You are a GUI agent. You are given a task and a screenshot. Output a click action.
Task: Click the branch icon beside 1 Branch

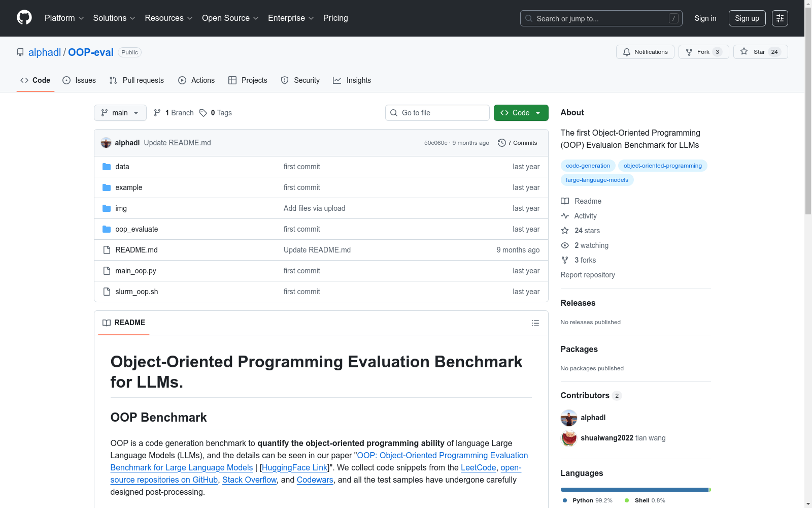157,113
